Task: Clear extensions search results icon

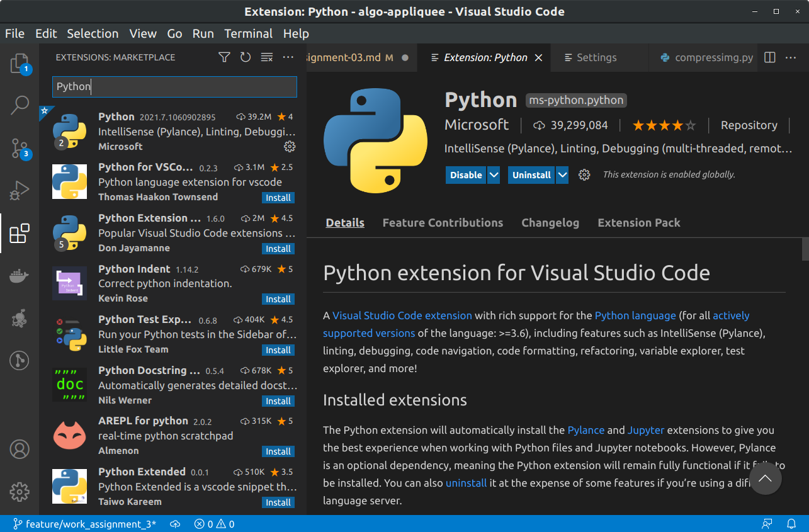Action: pos(267,57)
